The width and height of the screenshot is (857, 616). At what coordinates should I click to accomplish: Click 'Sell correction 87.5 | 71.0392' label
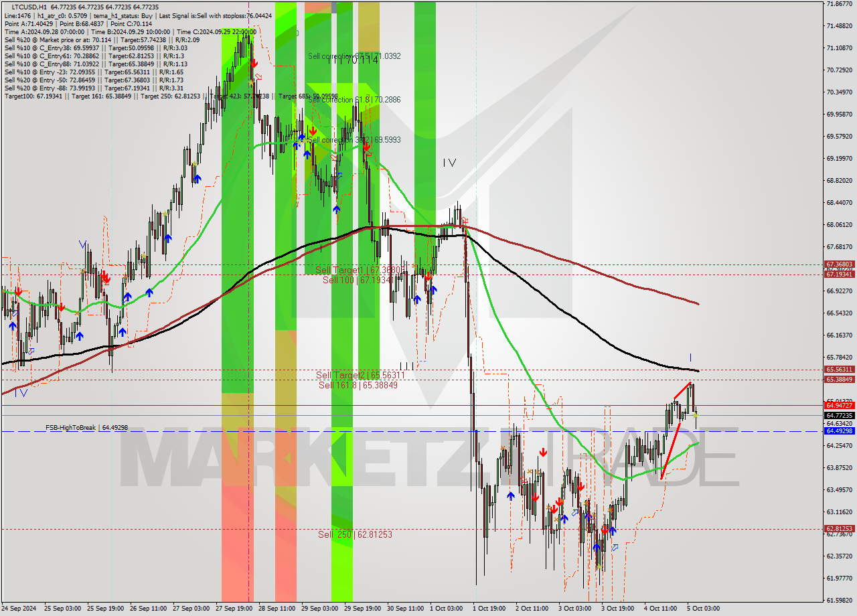point(354,56)
